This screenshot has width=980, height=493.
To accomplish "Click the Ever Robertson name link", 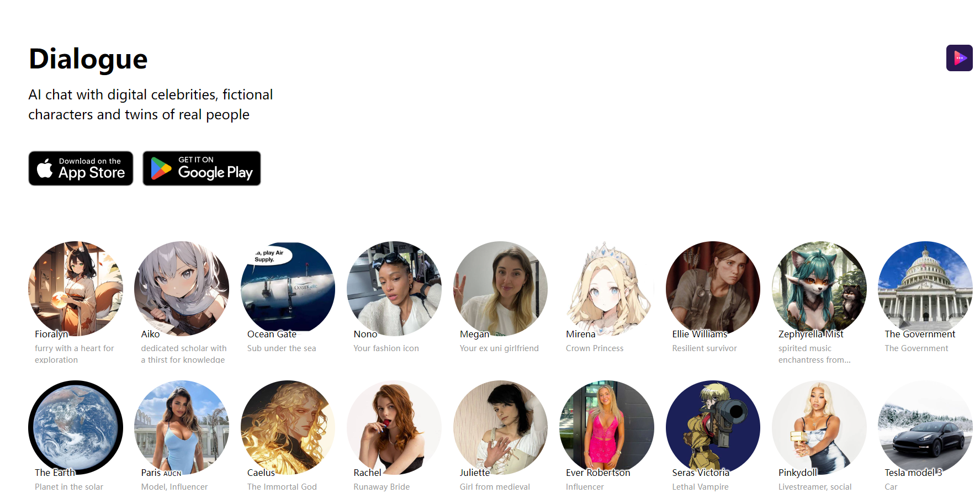I will click(598, 473).
